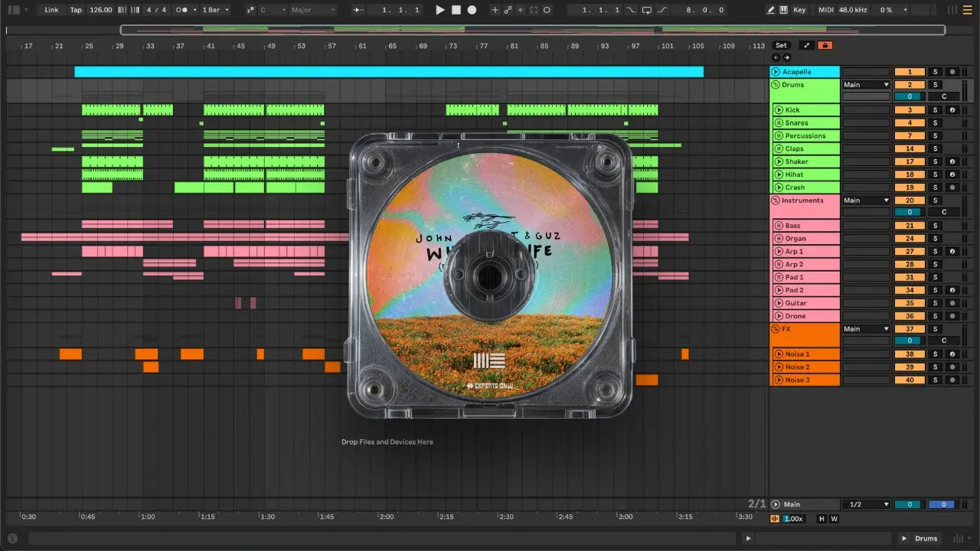Open the 1 Bar quantization dropdown
This screenshot has height=551, width=980.
(215, 10)
